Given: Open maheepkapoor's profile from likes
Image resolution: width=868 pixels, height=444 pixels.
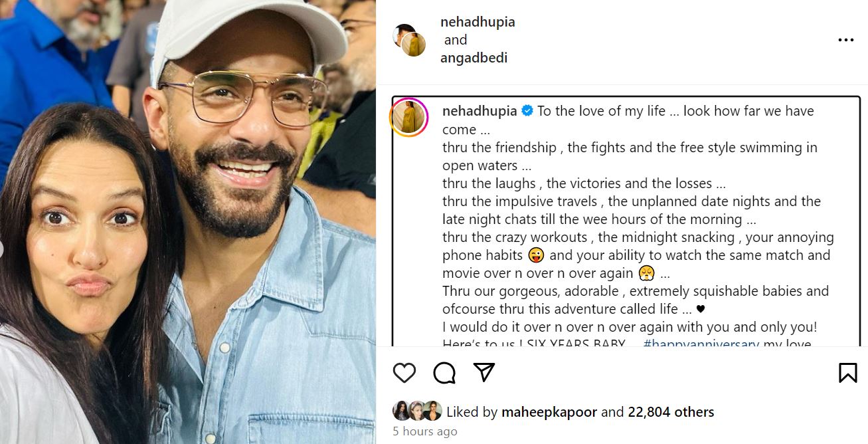Looking at the screenshot, I should 549,412.
